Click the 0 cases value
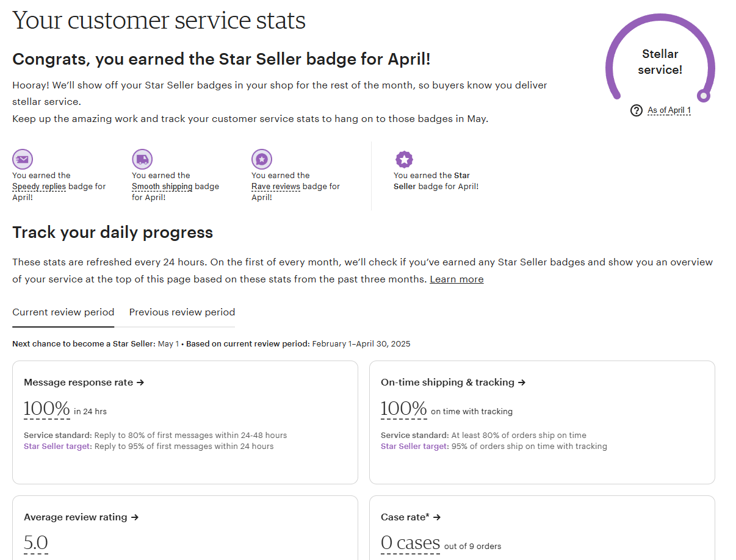The height and width of the screenshot is (560, 736). [410, 543]
